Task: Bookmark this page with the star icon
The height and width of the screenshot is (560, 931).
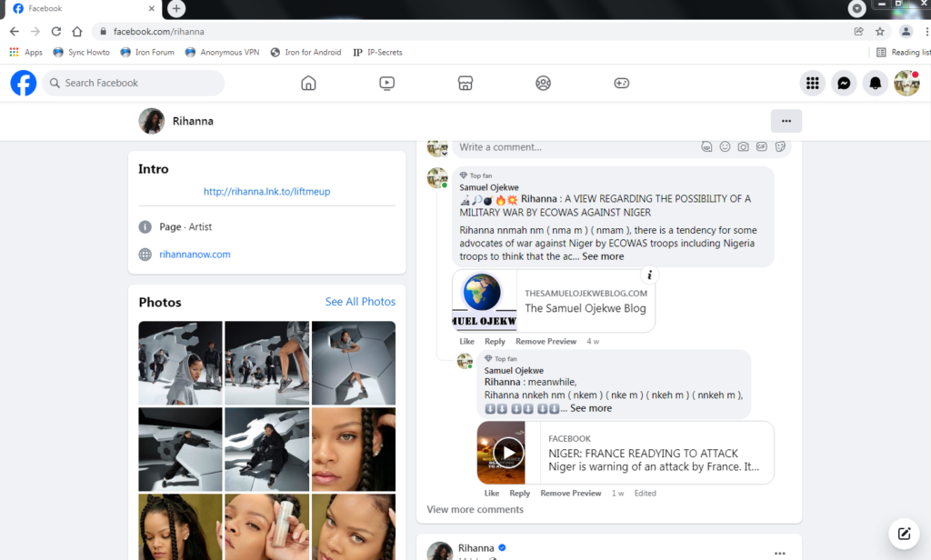Action: pyautogui.click(x=880, y=32)
